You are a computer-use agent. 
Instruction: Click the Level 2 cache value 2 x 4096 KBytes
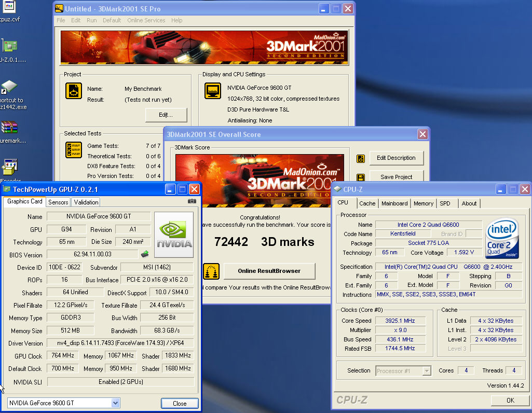tap(496, 339)
